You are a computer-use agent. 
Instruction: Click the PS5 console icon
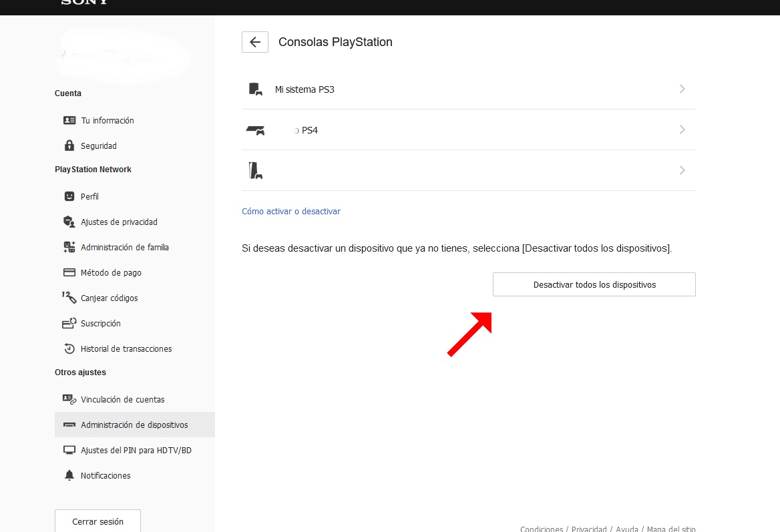254,170
